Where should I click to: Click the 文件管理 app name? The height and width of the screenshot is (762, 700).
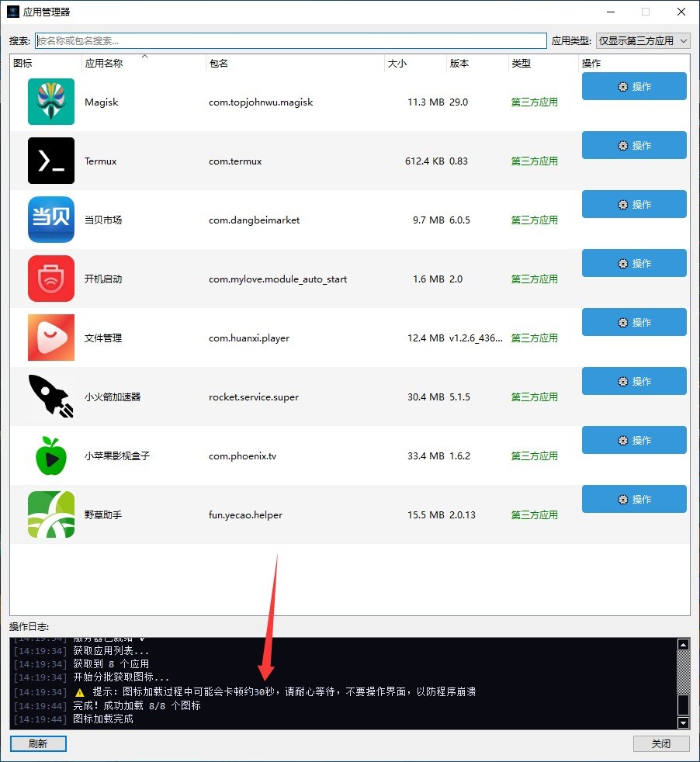[x=103, y=338]
